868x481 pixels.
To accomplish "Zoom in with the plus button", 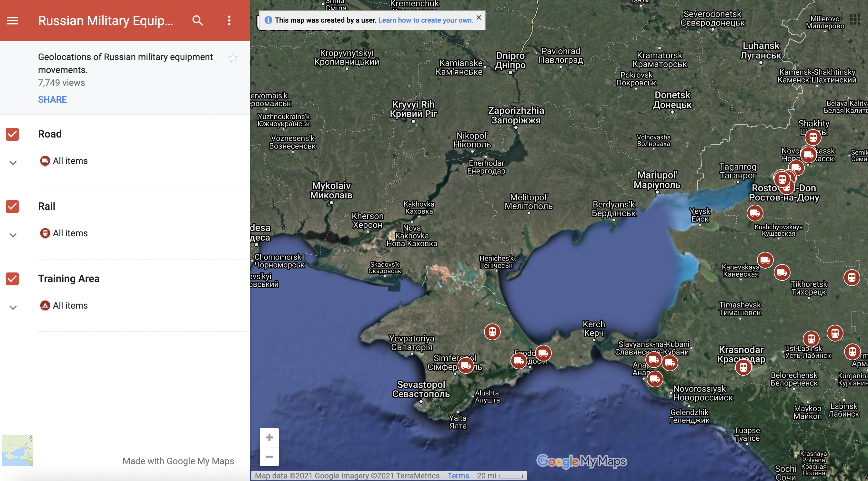I will click(x=269, y=437).
